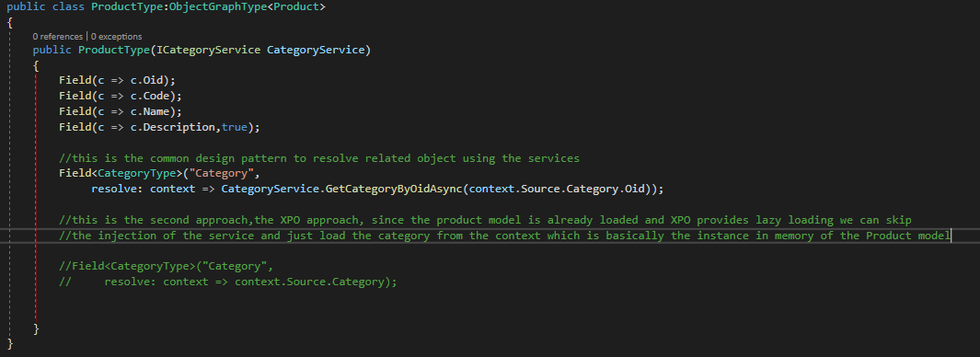Click the commented context.Source.Category resolve line
The height and width of the screenshot is (357, 980).
pyautogui.click(x=228, y=282)
